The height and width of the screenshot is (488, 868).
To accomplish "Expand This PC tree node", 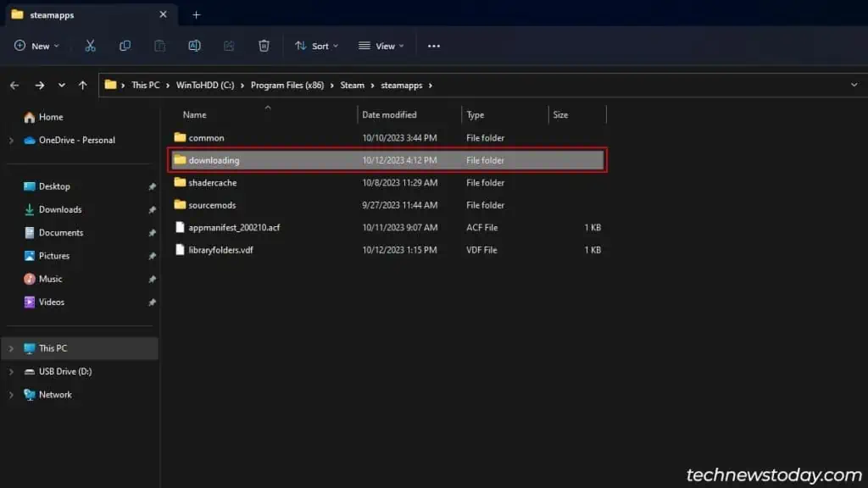I will 11,348.
